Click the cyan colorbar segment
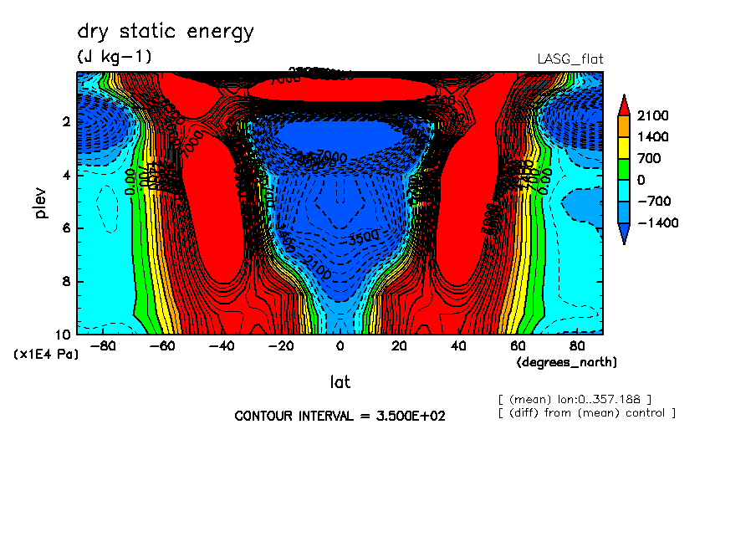Screen dimensions: 756x547 [624, 191]
